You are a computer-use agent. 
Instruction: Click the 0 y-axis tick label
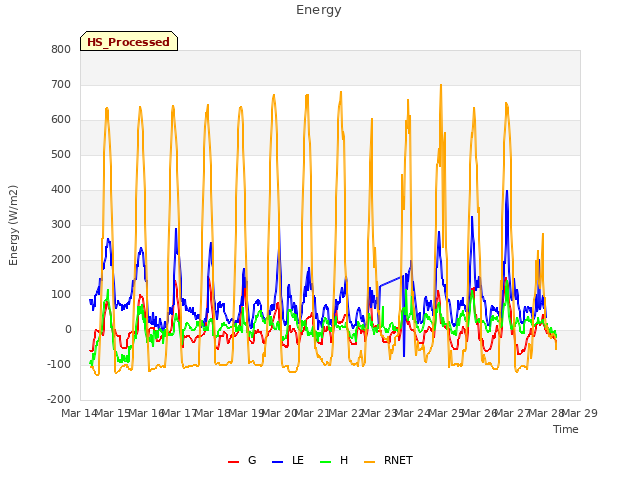[68, 330]
